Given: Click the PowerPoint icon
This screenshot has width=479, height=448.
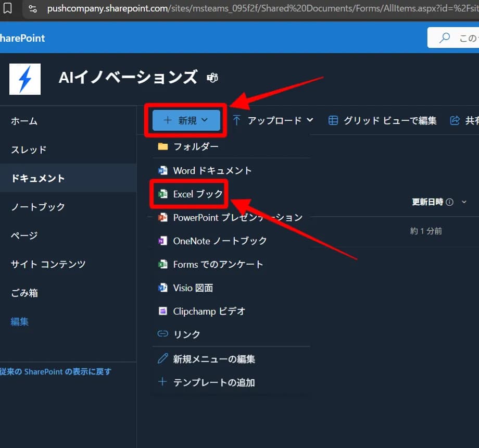Looking at the screenshot, I should pyautogui.click(x=163, y=217).
